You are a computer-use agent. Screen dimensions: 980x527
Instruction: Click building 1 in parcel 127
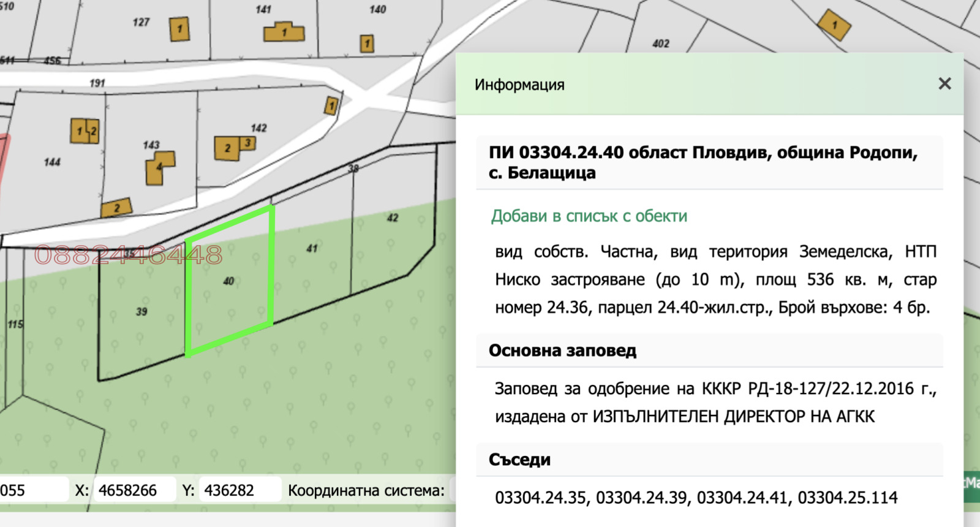click(179, 29)
